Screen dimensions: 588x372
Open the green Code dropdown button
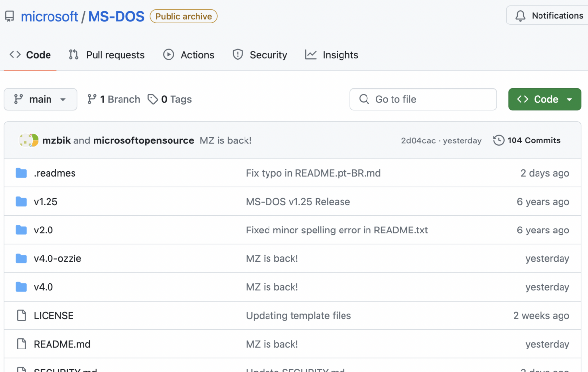[544, 99]
